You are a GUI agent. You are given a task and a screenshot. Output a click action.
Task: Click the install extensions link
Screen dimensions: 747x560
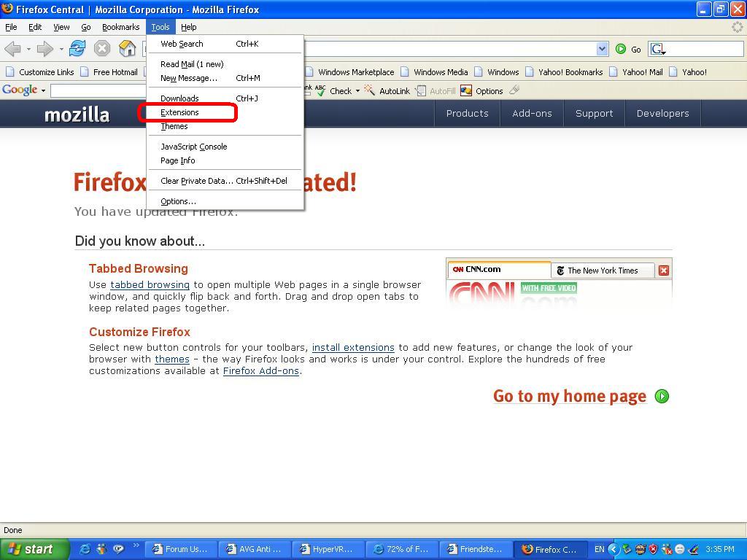(x=353, y=348)
